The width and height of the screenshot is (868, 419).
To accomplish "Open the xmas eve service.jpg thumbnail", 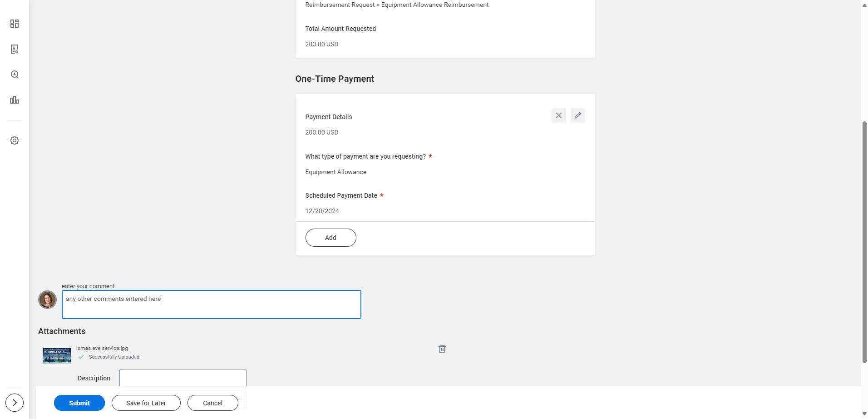I will coord(57,356).
